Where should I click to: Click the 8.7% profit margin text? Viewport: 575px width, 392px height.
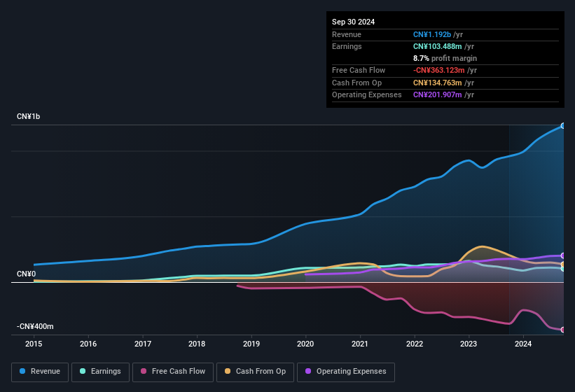(445, 58)
